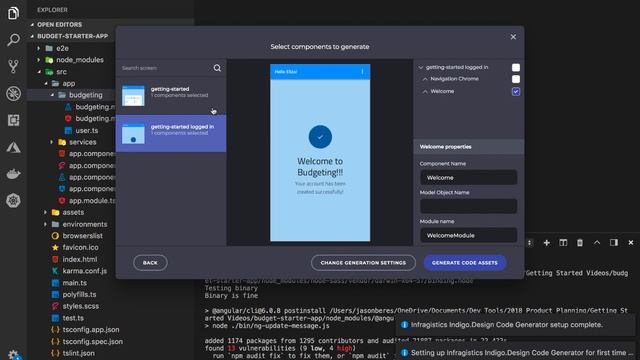
Task: Open the Search view in activity bar
Action: 13,40
